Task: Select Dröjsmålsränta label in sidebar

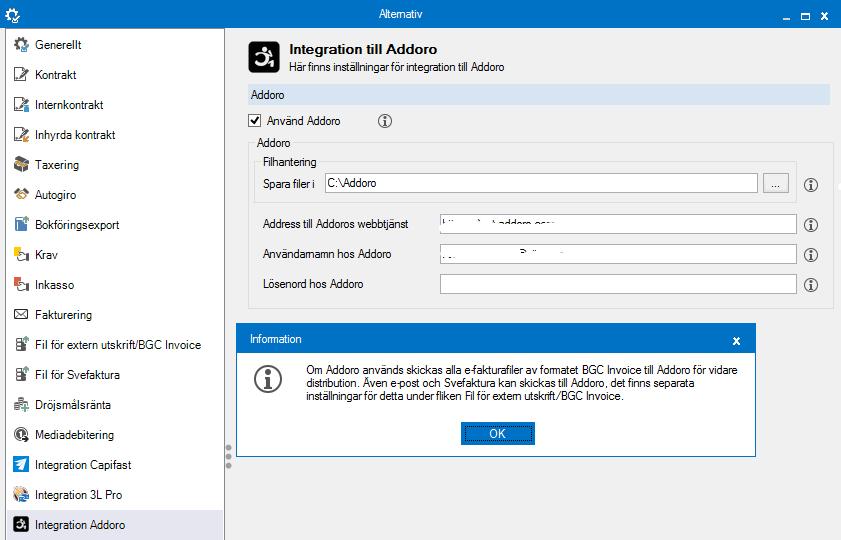Action: pos(73,405)
